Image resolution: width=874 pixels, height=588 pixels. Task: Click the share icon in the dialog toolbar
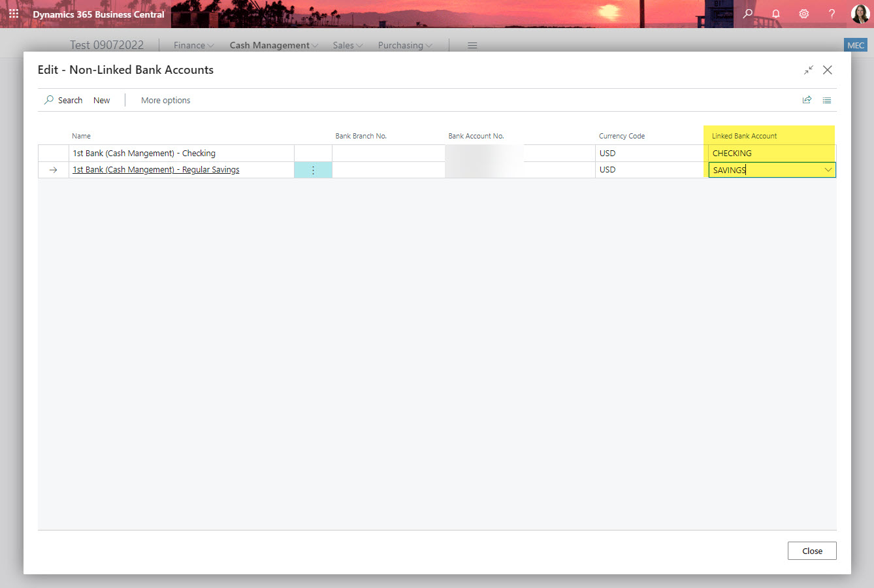click(x=807, y=100)
